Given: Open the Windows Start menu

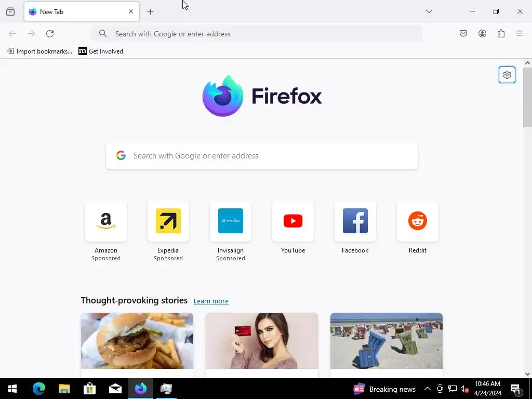Looking at the screenshot, I should pyautogui.click(x=12, y=389).
